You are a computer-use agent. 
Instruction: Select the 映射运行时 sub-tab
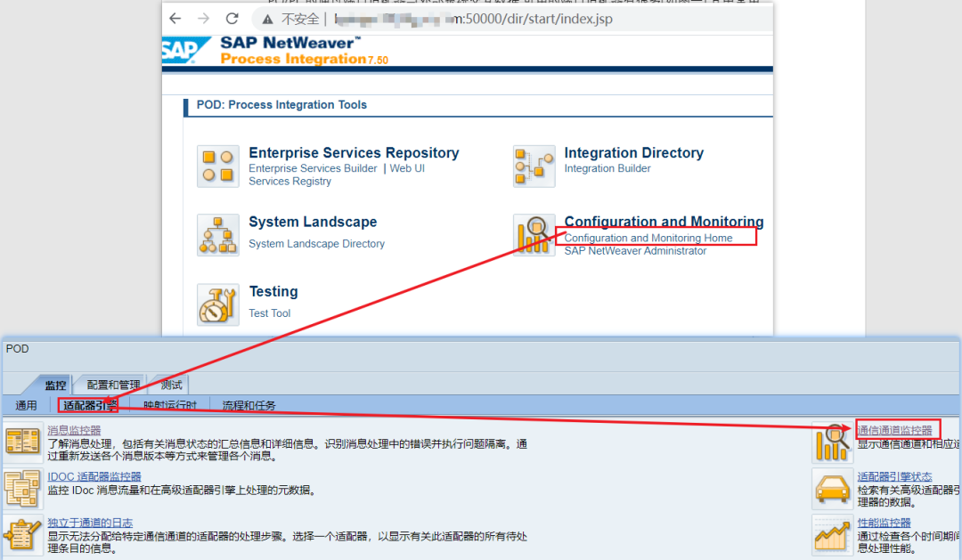tap(170, 405)
